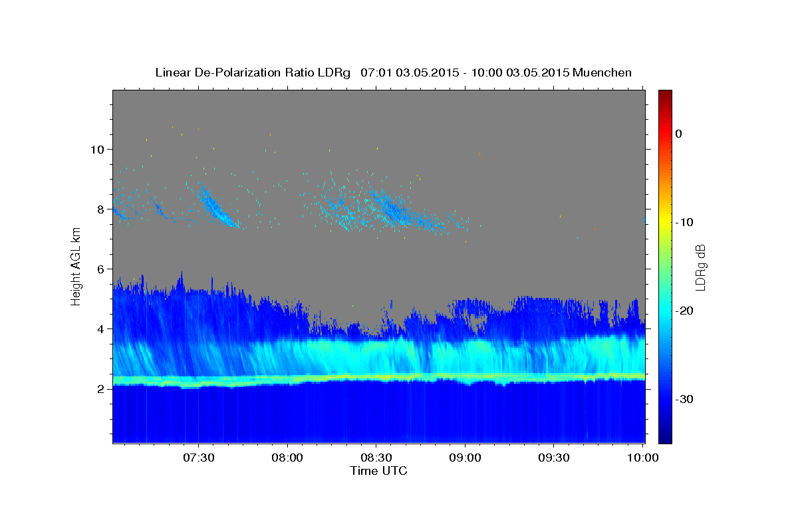Click the colorbar value -10

click(x=685, y=222)
